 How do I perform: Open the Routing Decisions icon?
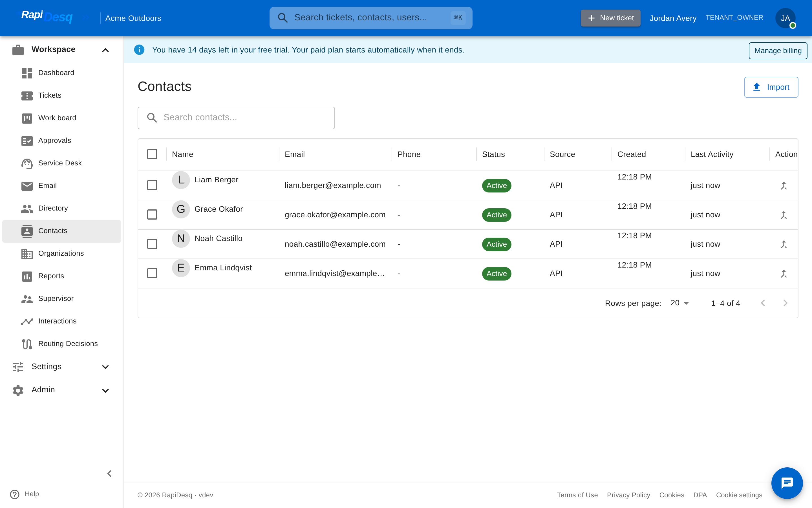pyautogui.click(x=27, y=344)
